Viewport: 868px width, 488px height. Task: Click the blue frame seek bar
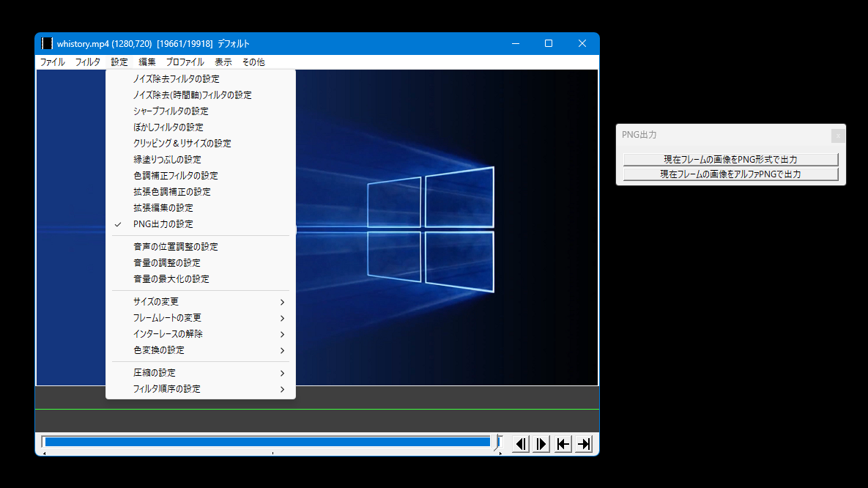click(x=267, y=441)
